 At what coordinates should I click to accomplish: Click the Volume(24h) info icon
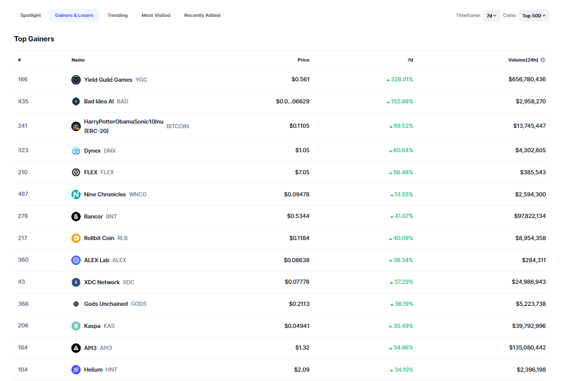point(542,60)
